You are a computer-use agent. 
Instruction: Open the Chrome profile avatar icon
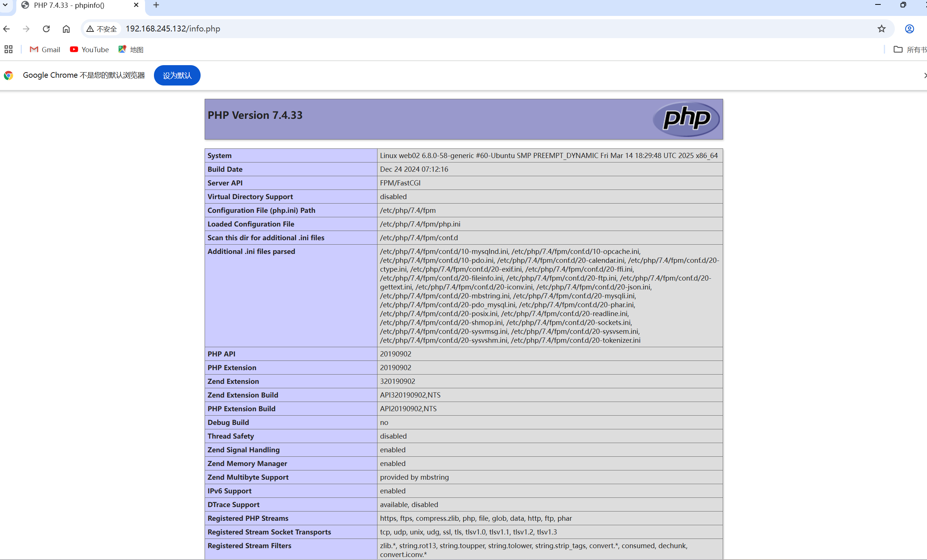909,28
